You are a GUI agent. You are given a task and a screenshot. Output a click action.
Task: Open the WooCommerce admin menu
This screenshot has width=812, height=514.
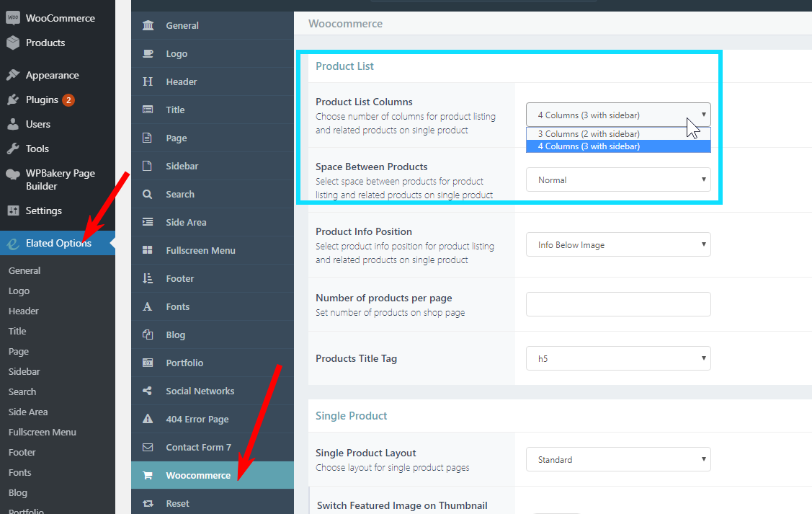[x=58, y=17]
